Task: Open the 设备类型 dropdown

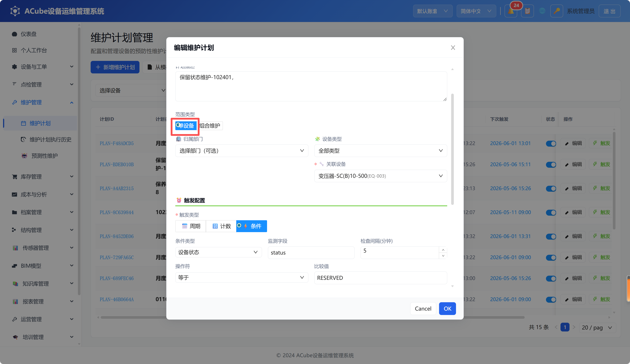Action: (381, 151)
